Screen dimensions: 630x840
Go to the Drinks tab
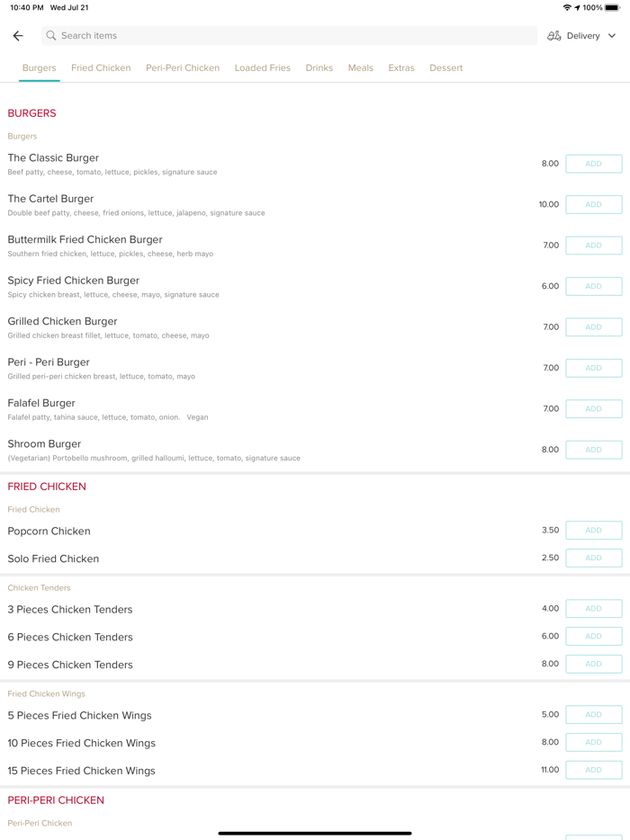[319, 68]
